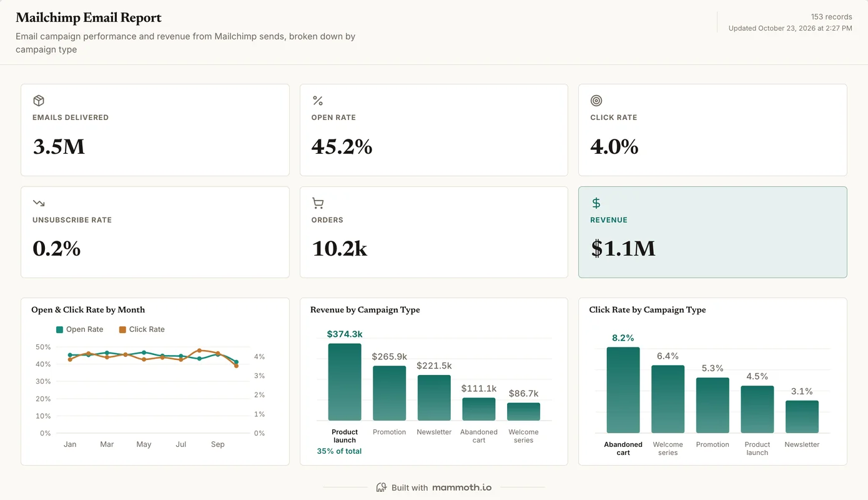This screenshot has height=500, width=868.
Task: Click the 0.2% unsubscribe rate value
Action: pyautogui.click(x=57, y=249)
